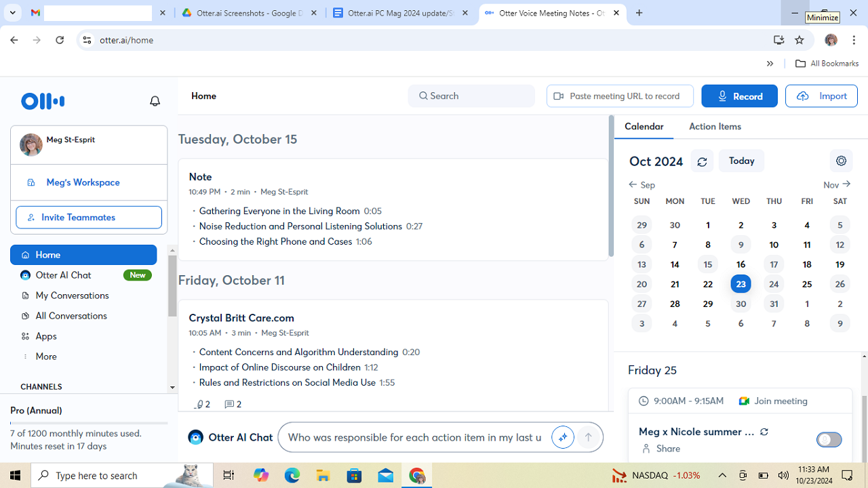Screen dimensions: 868x488
Task: Click the calendar refresh sync icon
Action: click(x=702, y=161)
